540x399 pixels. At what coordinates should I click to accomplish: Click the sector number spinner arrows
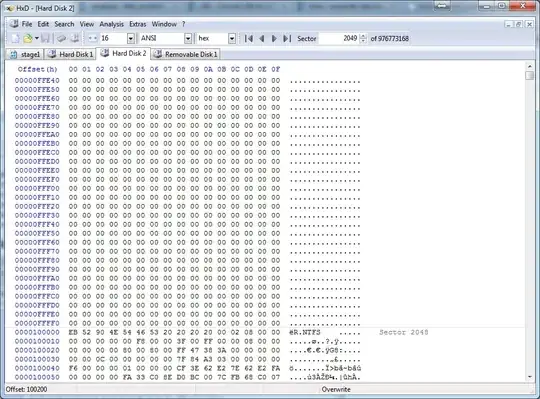point(363,38)
